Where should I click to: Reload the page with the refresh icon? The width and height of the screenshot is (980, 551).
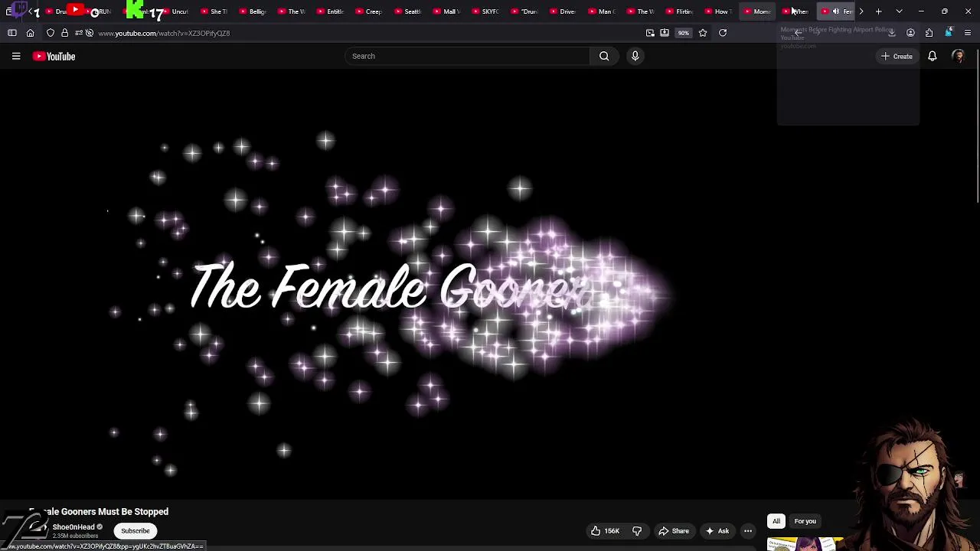(x=723, y=33)
